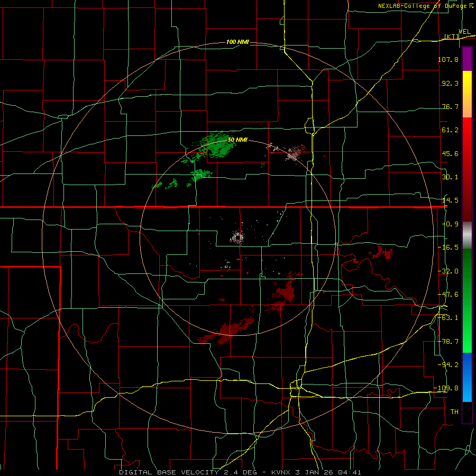Viewport: 476px width, 476px height.
Task: Click the 100 NMI range ring label
Action: tap(237, 42)
